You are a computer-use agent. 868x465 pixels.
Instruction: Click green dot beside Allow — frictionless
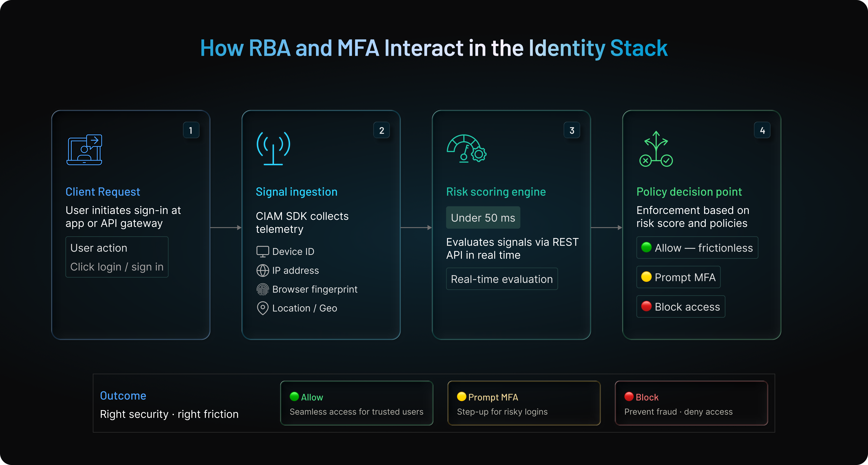[x=646, y=247]
